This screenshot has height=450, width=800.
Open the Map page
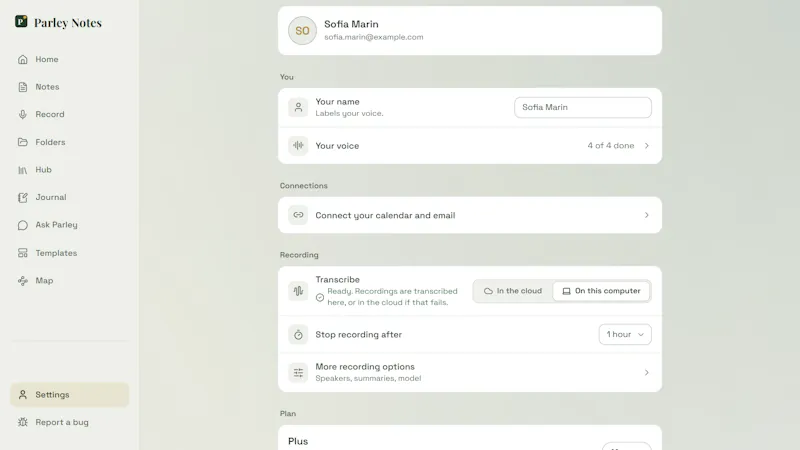[69, 281]
